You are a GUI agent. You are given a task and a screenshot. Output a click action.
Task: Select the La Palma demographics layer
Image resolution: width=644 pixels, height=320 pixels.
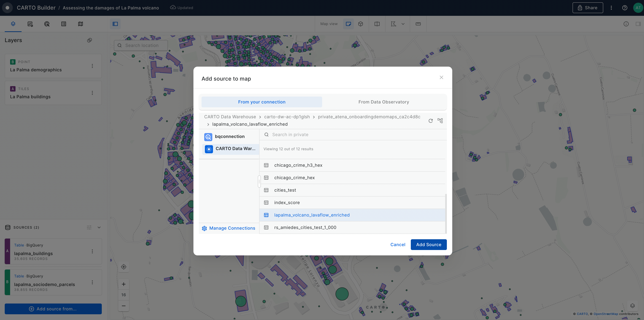pyautogui.click(x=53, y=66)
